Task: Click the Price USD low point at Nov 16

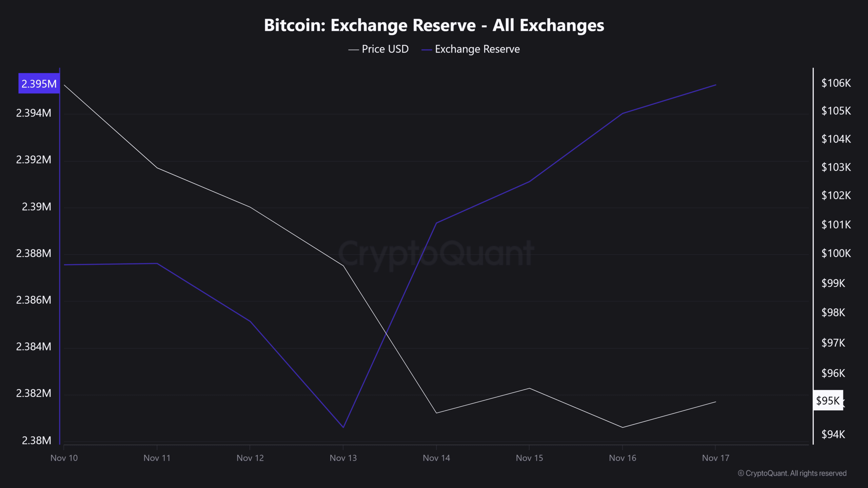Action: 623,427
